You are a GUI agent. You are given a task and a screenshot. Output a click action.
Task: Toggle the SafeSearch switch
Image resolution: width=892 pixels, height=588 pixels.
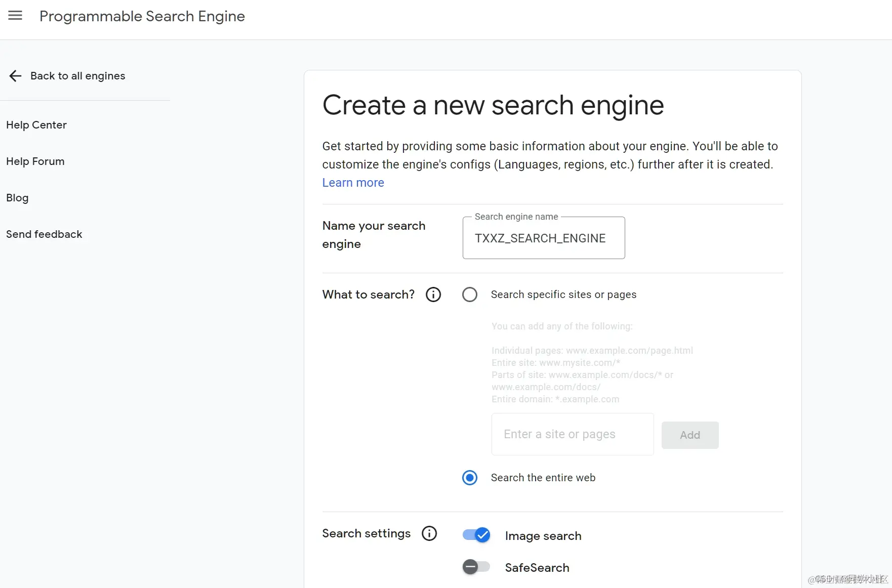click(x=476, y=567)
